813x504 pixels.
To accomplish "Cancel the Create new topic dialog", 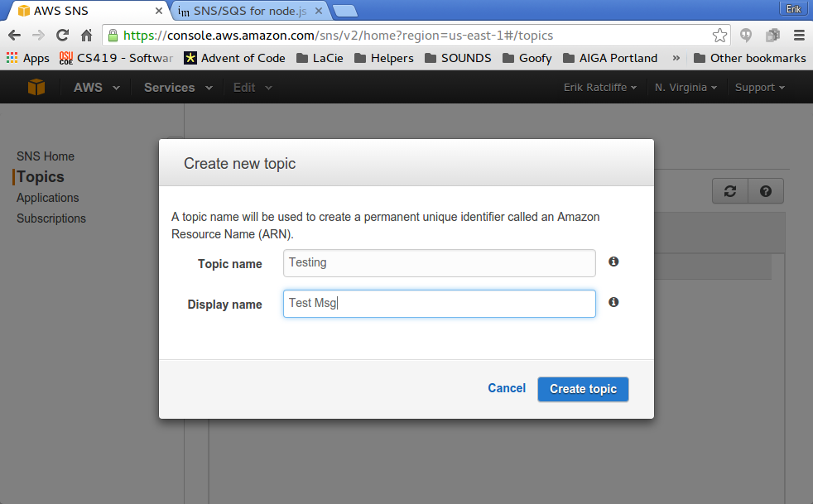I will (507, 388).
